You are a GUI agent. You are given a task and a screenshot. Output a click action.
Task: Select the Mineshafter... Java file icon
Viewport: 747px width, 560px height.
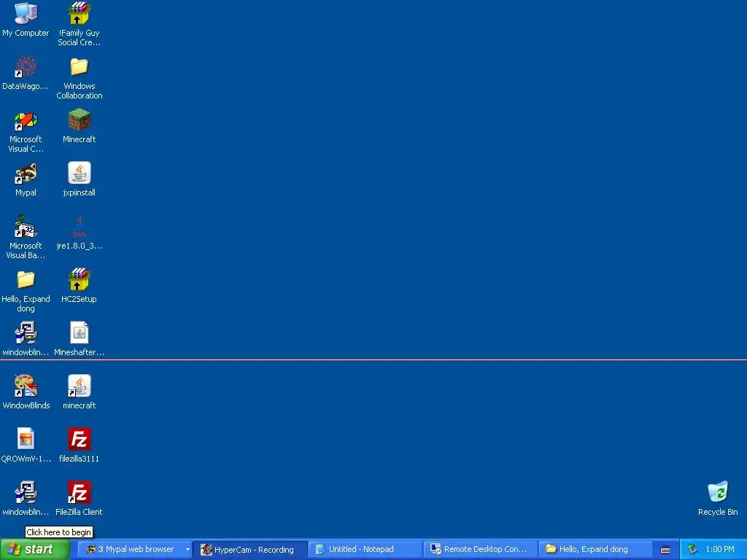(79, 332)
